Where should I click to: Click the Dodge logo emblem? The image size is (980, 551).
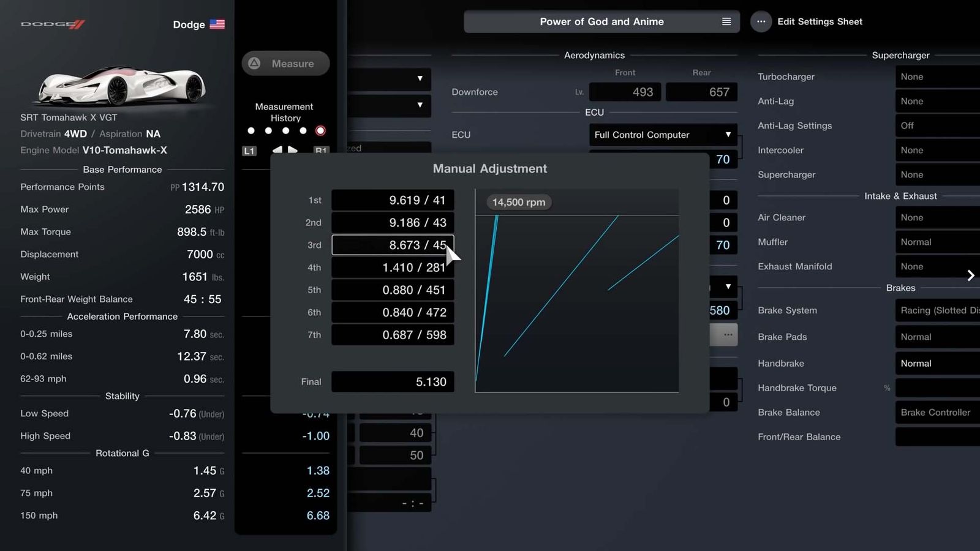53,24
